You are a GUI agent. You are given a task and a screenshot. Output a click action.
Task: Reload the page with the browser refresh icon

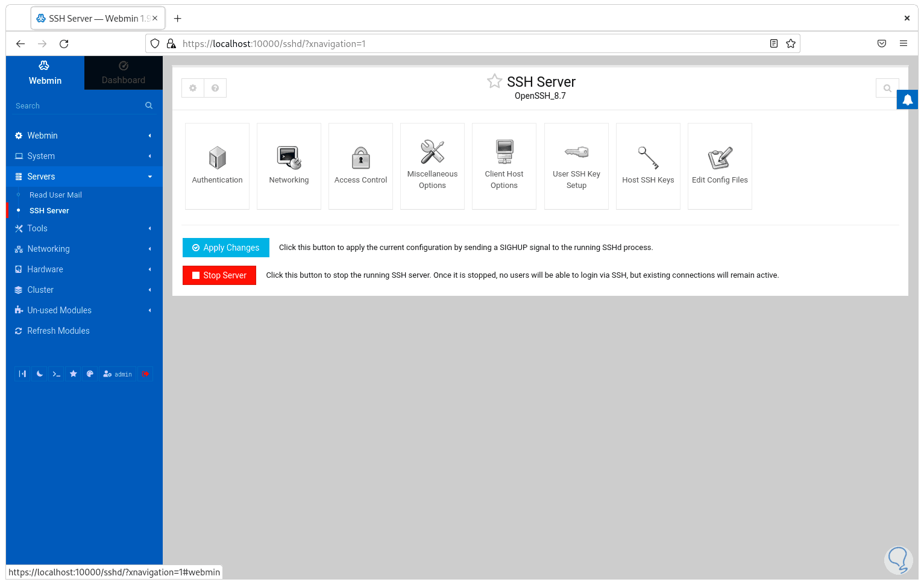coord(64,43)
